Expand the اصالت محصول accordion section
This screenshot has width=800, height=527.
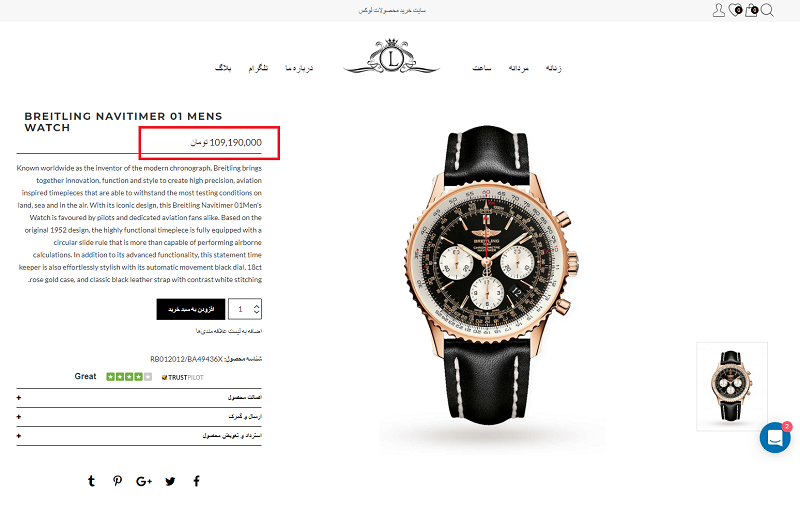[x=139, y=397]
